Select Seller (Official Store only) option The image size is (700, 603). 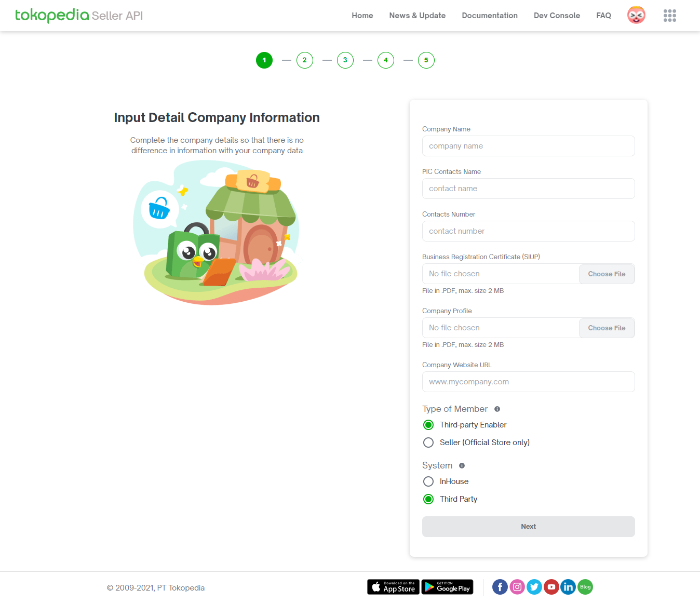(428, 443)
